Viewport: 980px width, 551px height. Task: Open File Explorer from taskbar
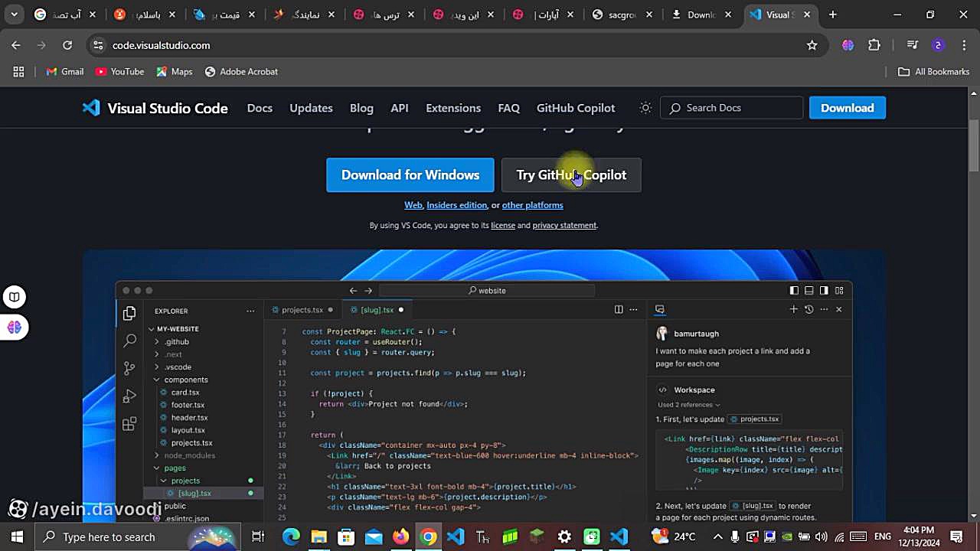[x=318, y=536]
